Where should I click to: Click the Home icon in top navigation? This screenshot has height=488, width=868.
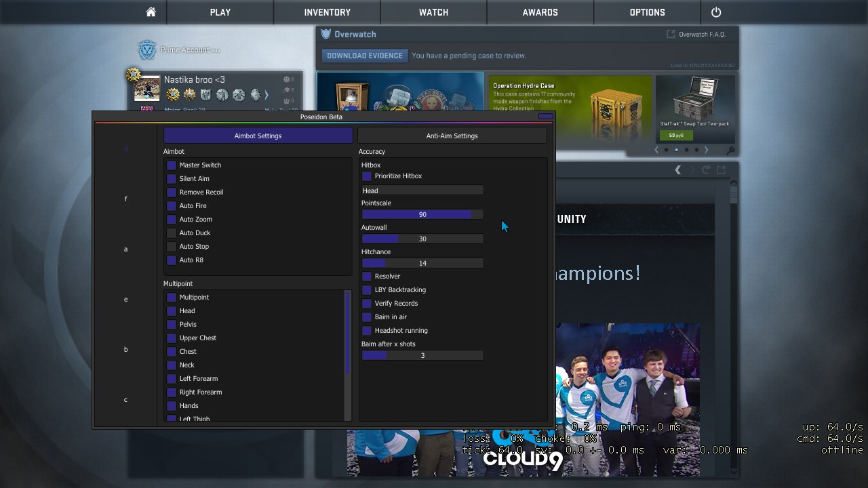(x=151, y=12)
